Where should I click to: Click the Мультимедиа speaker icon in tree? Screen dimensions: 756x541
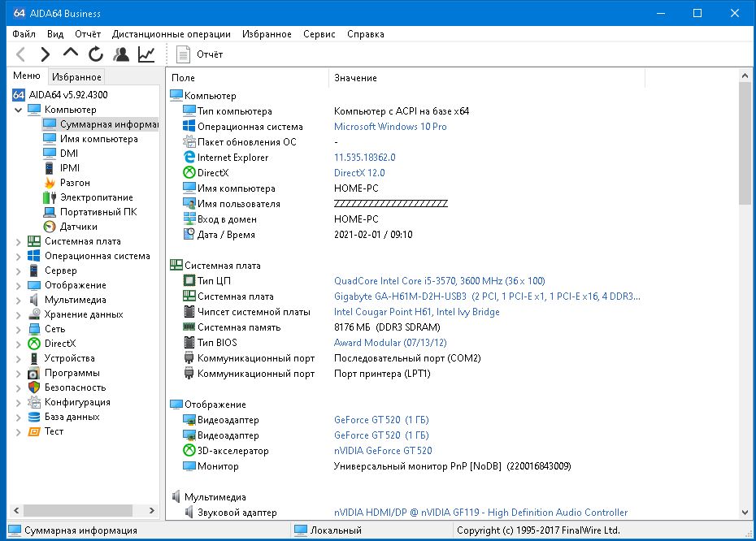tap(34, 300)
